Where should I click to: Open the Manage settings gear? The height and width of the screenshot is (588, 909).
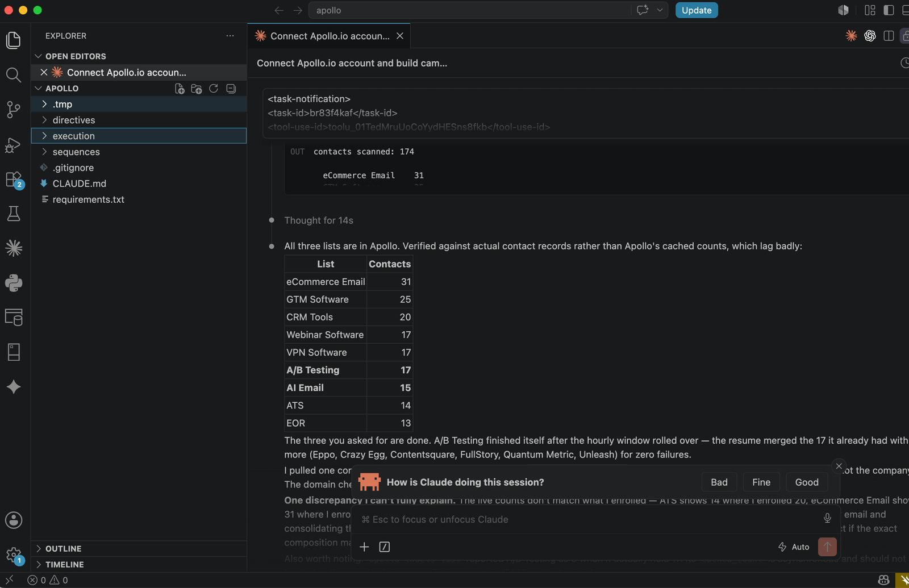[14, 555]
